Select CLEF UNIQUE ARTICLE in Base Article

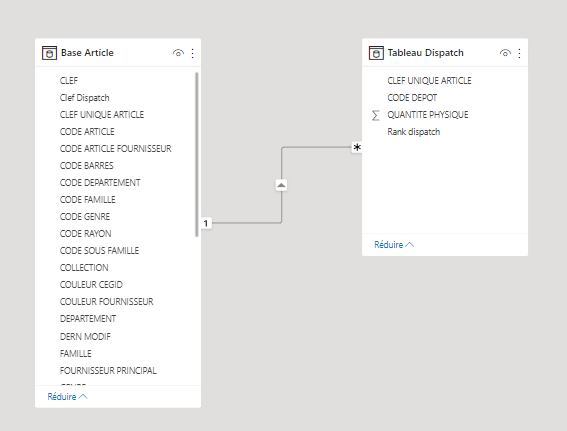102,115
